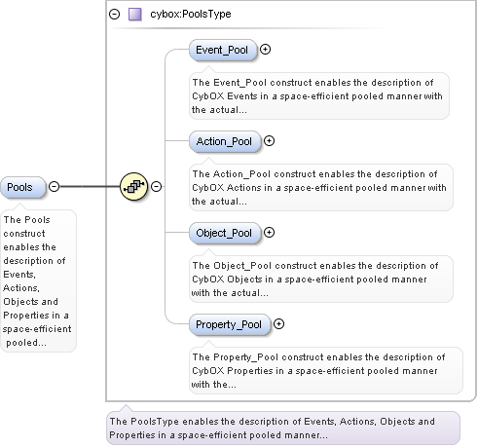Screen dimensions: 478x448
Task: Collapse the Pools element minus toggle
Action: (x=55, y=186)
